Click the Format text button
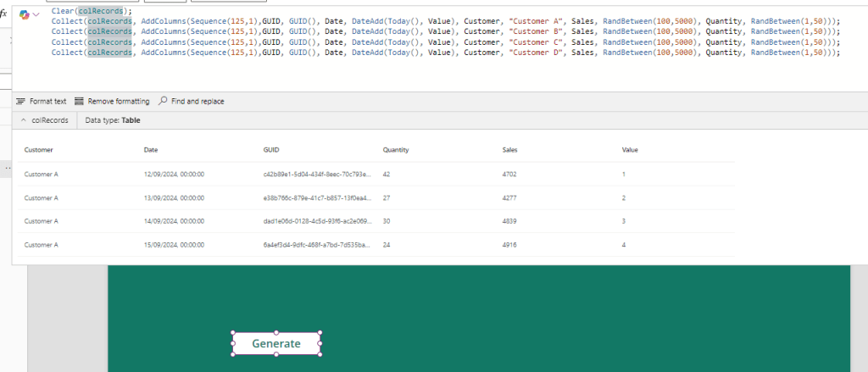 (x=41, y=101)
